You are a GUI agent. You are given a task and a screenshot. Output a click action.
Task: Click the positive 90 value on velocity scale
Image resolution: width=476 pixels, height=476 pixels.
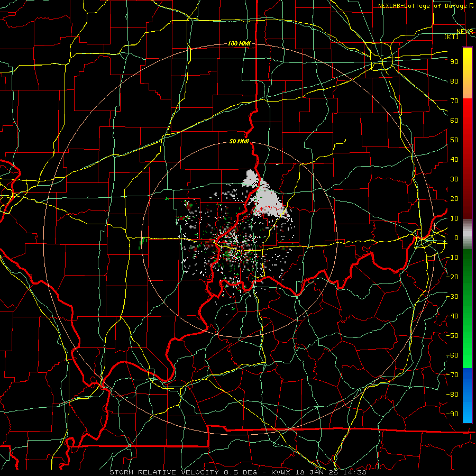coord(454,62)
